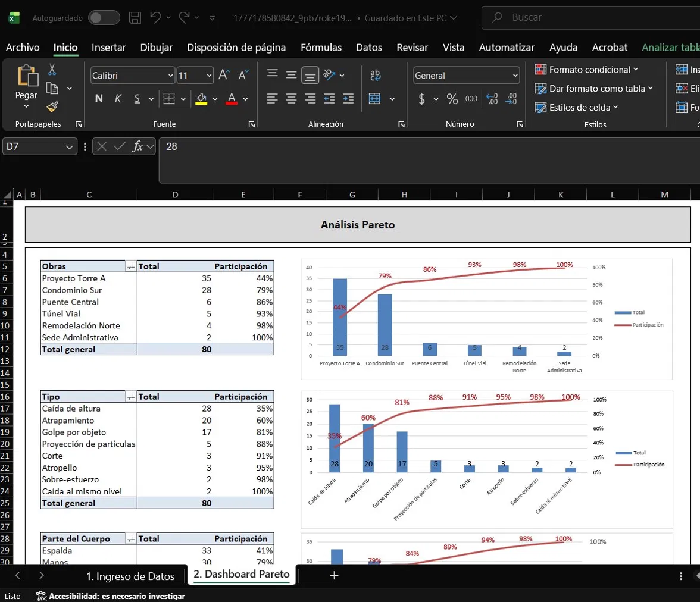Image resolution: width=700 pixels, height=602 pixels.
Task: Toggle top vertical alignment
Action: pos(273,74)
